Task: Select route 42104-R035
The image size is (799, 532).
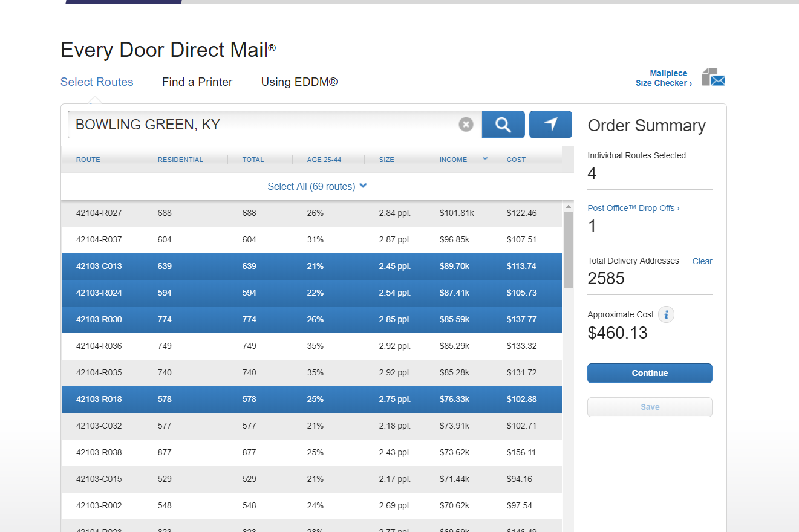Action: point(311,372)
